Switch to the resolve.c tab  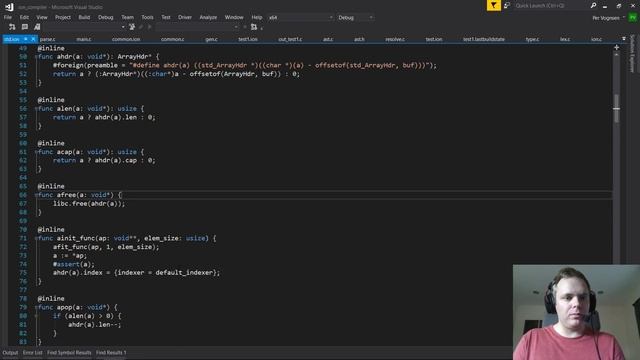coord(395,39)
